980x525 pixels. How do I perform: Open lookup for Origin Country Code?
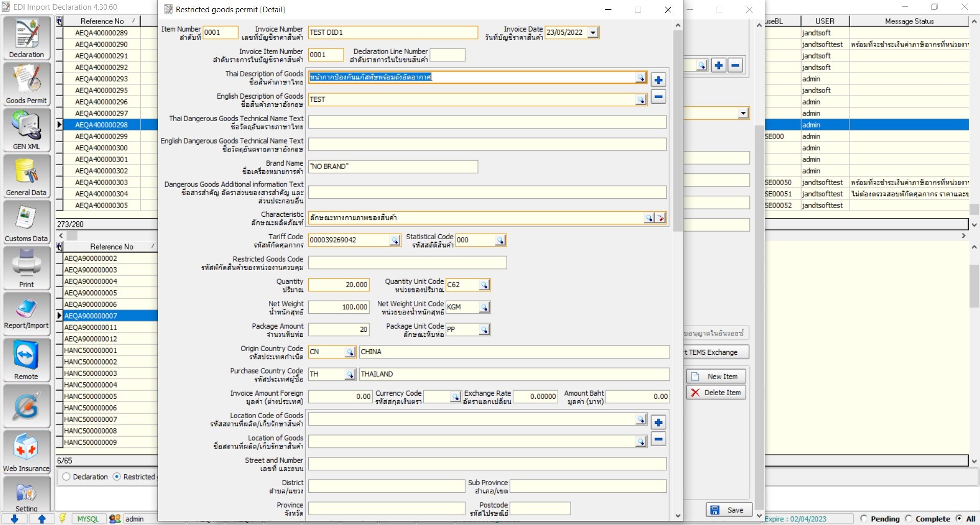point(350,352)
